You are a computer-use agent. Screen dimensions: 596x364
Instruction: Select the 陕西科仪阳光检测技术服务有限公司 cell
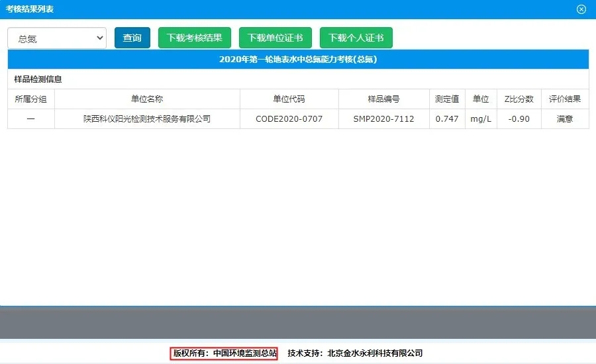tap(147, 119)
